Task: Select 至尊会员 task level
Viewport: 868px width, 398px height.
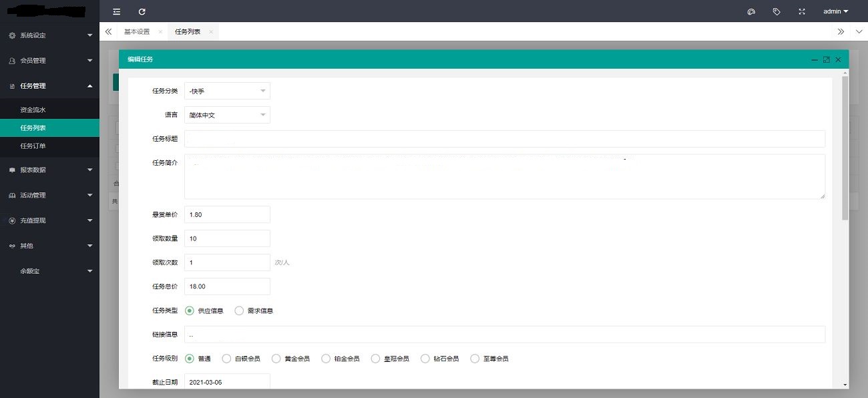Action: pos(490,359)
